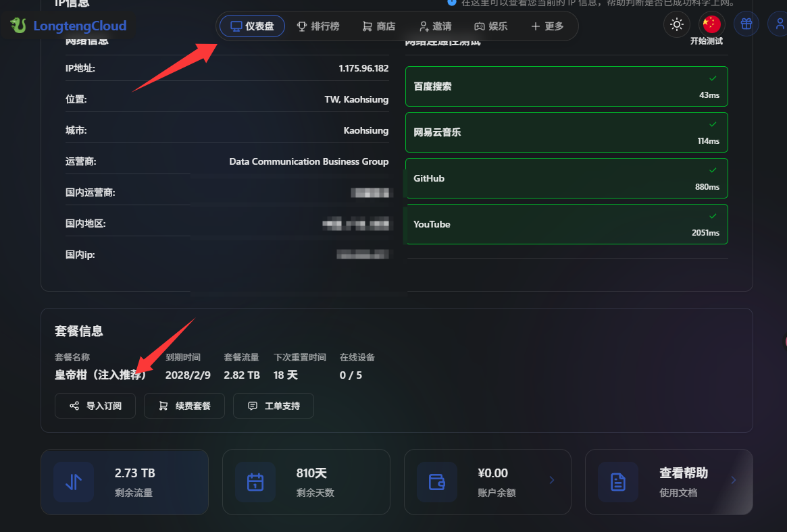787x532 pixels.
Task: Expand the 更多 more menu
Action: click(x=547, y=26)
